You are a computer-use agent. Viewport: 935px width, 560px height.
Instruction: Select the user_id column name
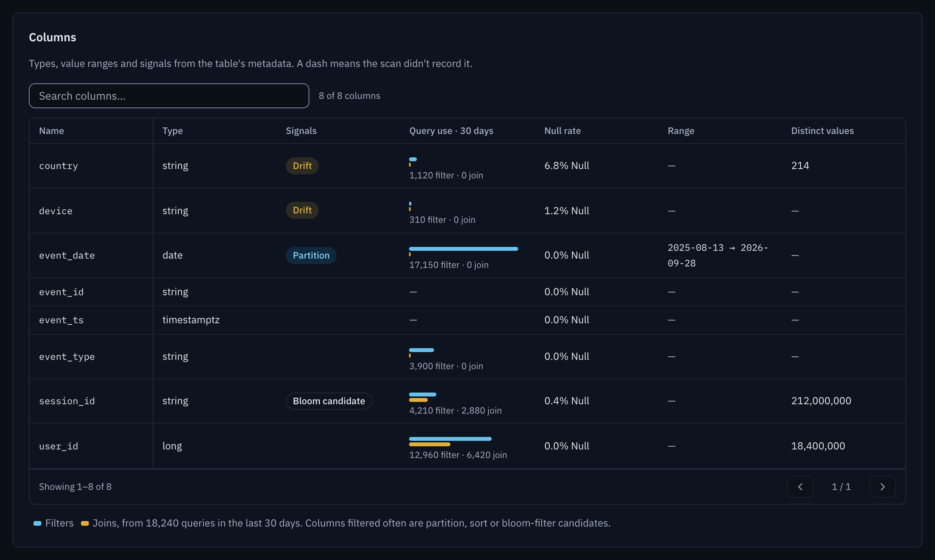pos(58,446)
